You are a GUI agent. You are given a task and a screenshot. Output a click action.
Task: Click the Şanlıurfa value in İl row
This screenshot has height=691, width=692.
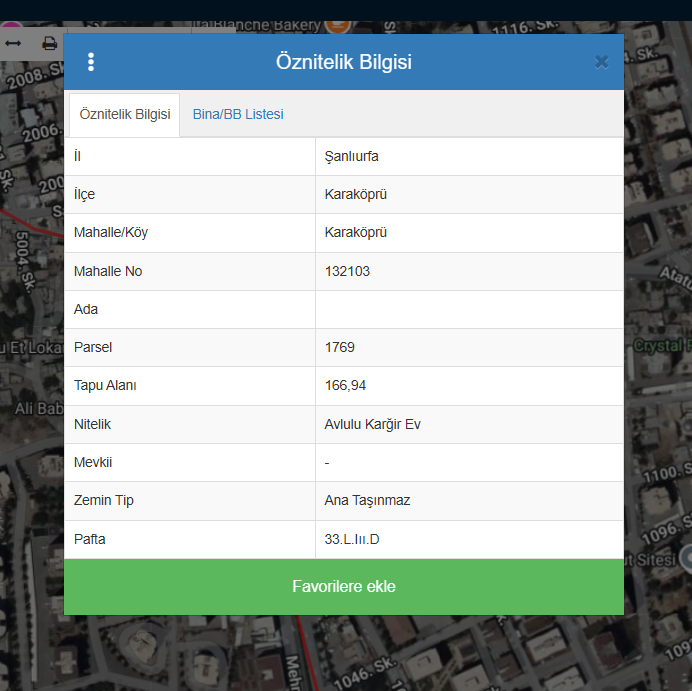pos(351,156)
